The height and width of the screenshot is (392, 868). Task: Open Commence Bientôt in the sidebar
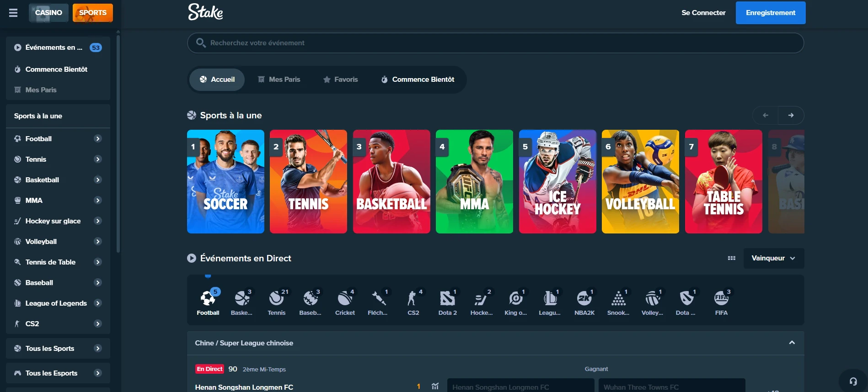coord(58,69)
